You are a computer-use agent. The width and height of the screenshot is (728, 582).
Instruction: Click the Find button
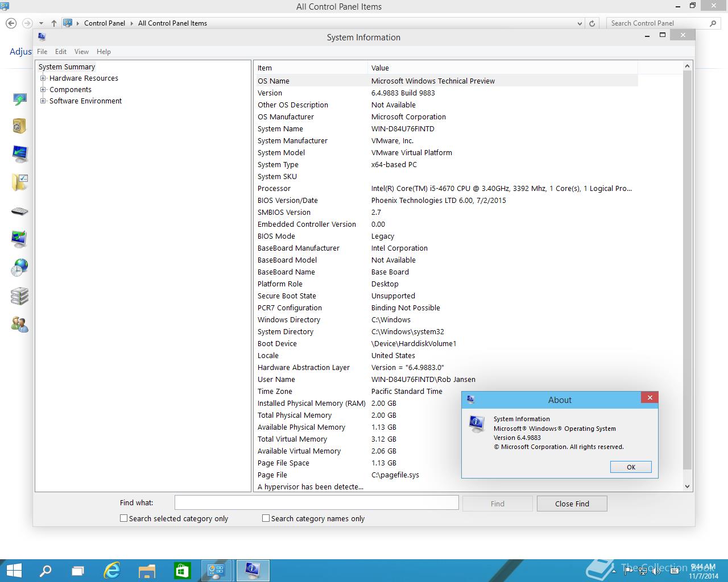(x=498, y=504)
